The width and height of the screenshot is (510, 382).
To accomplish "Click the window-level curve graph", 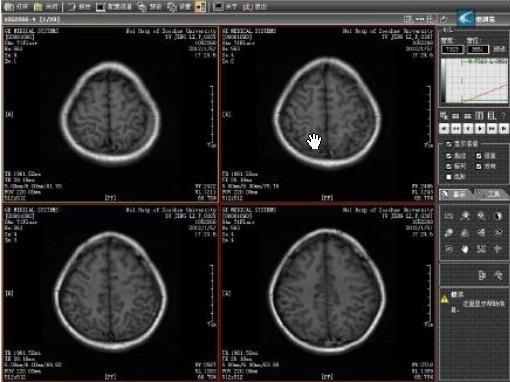I will (x=474, y=81).
